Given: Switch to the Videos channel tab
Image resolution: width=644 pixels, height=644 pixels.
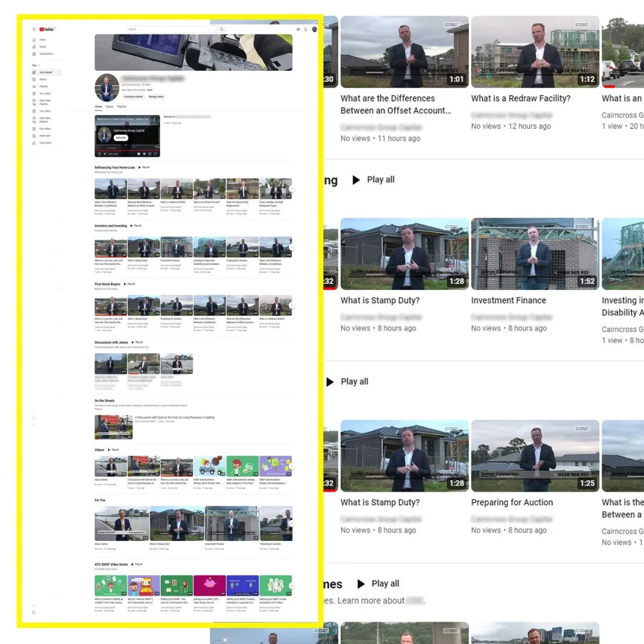Looking at the screenshot, I should click(x=109, y=106).
